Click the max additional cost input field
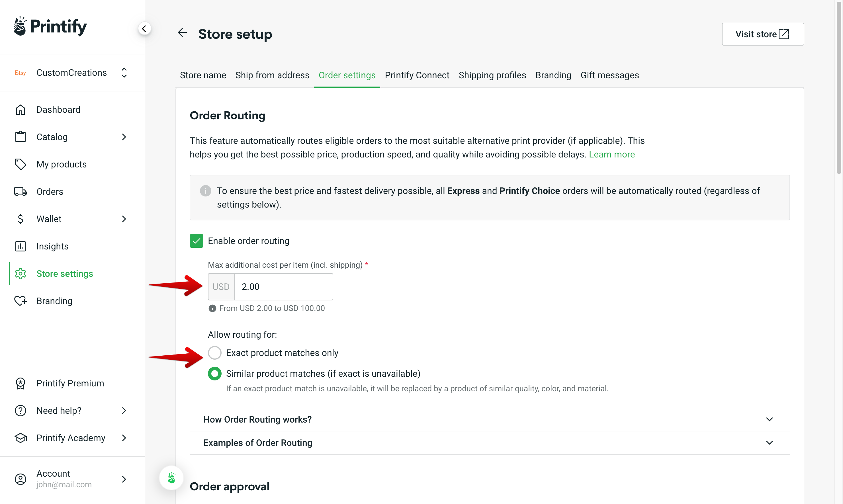843x504 pixels. pyautogui.click(x=284, y=286)
